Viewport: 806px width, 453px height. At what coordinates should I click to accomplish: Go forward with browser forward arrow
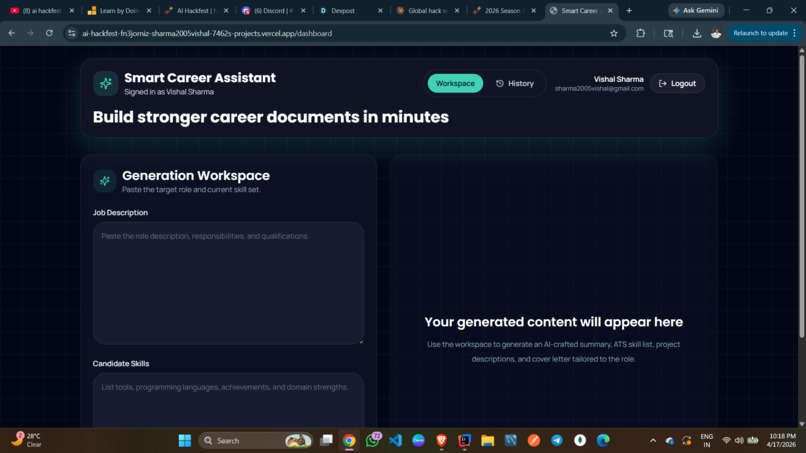point(30,33)
